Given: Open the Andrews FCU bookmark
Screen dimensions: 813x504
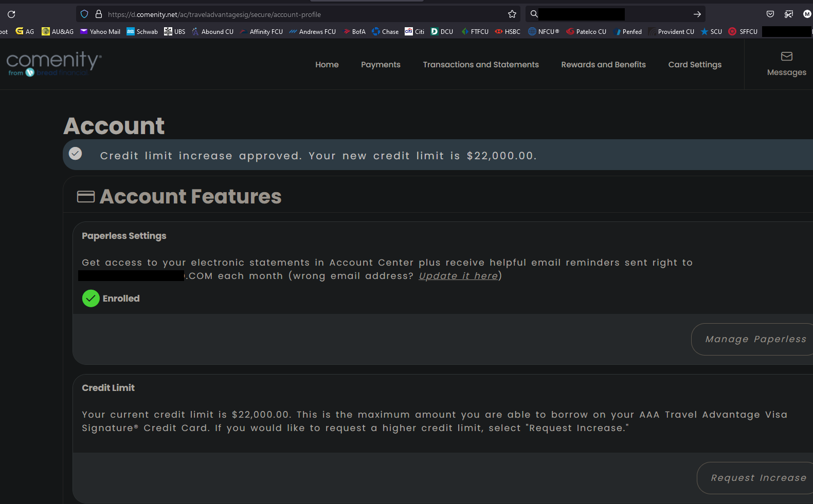Looking at the screenshot, I should (313, 31).
